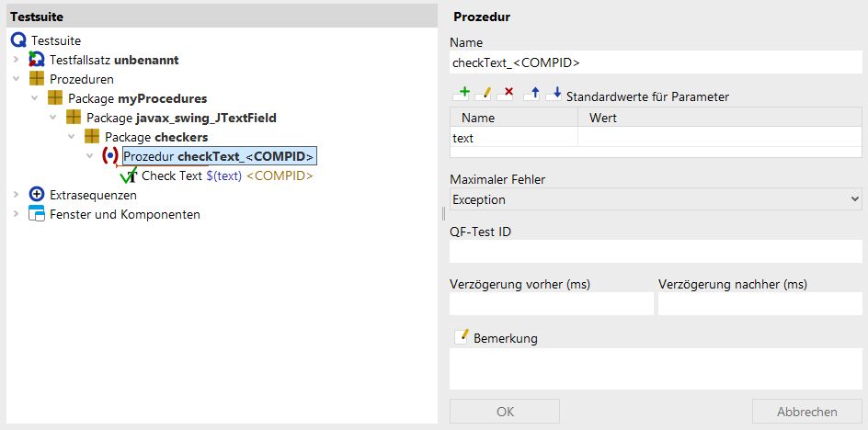Expand the Testfallsatz unbenannt node
The width and height of the screenshot is (868, 430).
(16, 59)
